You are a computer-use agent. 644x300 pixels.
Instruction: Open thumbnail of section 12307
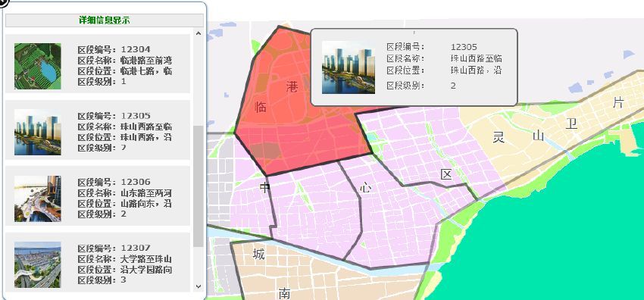pos(38,264)
